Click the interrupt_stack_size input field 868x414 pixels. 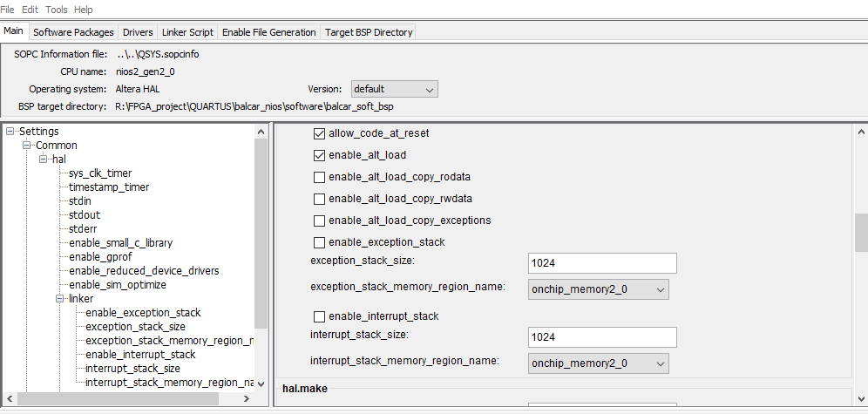tap(602, 336)
